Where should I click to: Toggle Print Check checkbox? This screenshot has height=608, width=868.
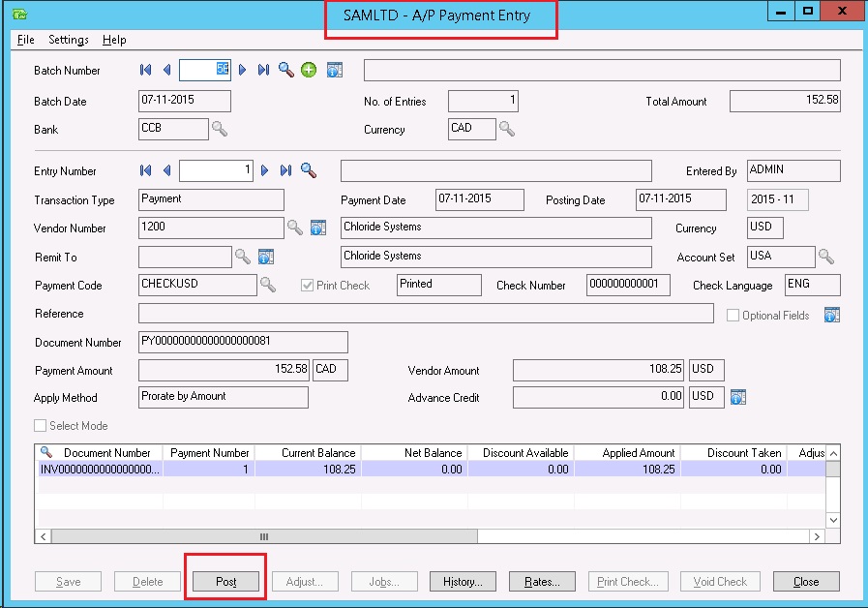point(307,286)
